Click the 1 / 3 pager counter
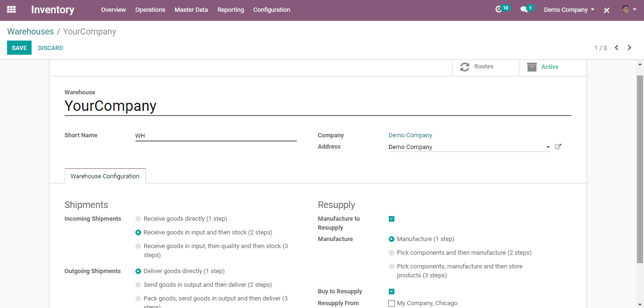The width and height of the screenshot is (644, 308). 601,48
